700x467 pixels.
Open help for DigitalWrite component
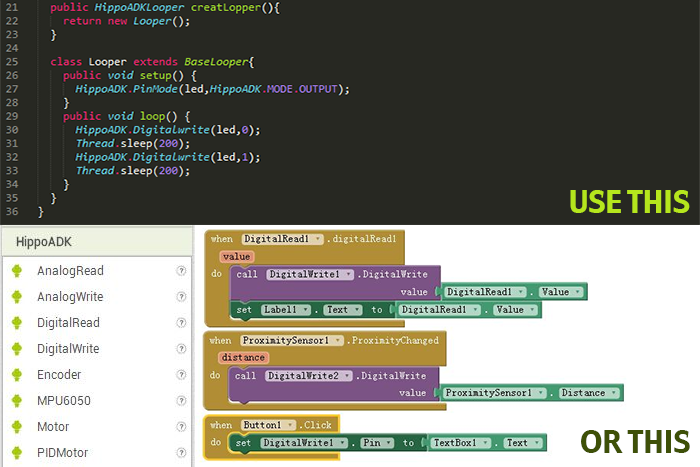pyautogui.click(x=181, y=348)
